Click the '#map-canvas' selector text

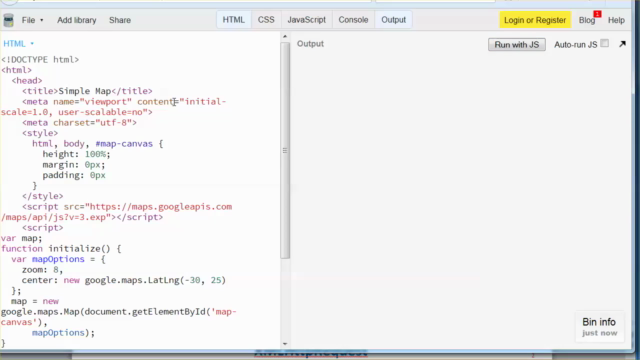(x=124, y=144)
